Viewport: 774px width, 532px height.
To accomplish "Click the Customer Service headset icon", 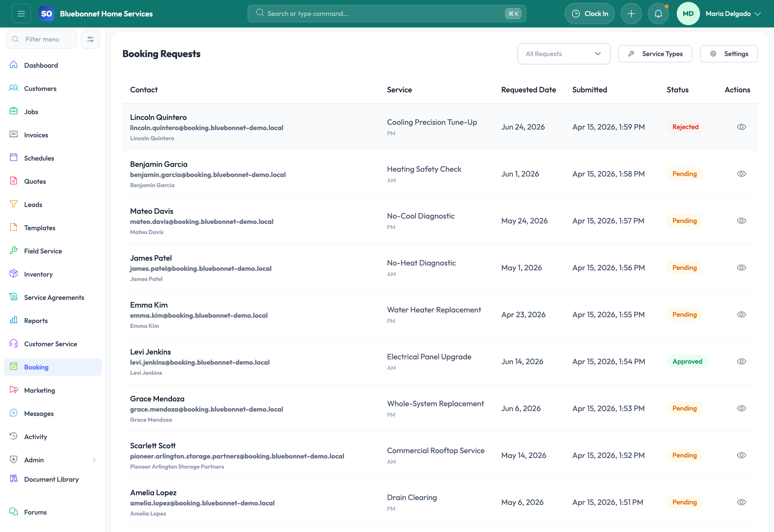I will pos(13,343).
